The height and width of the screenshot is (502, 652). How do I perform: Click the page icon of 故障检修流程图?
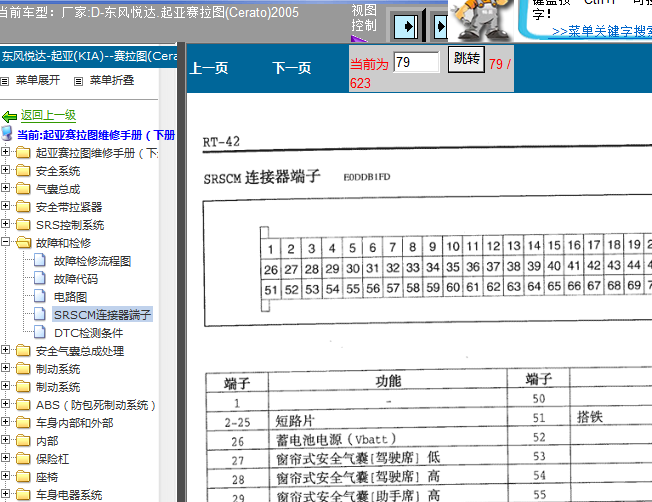tap(40, 260)
